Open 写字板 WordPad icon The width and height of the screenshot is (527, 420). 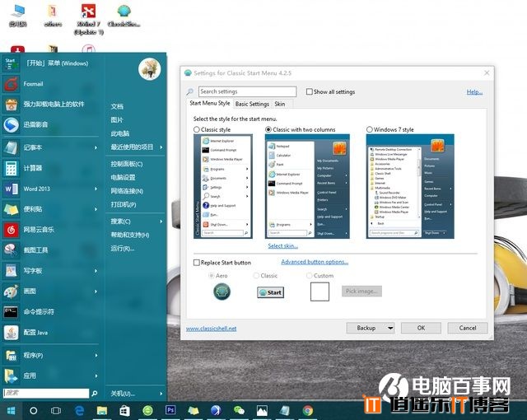pos(12,270)
